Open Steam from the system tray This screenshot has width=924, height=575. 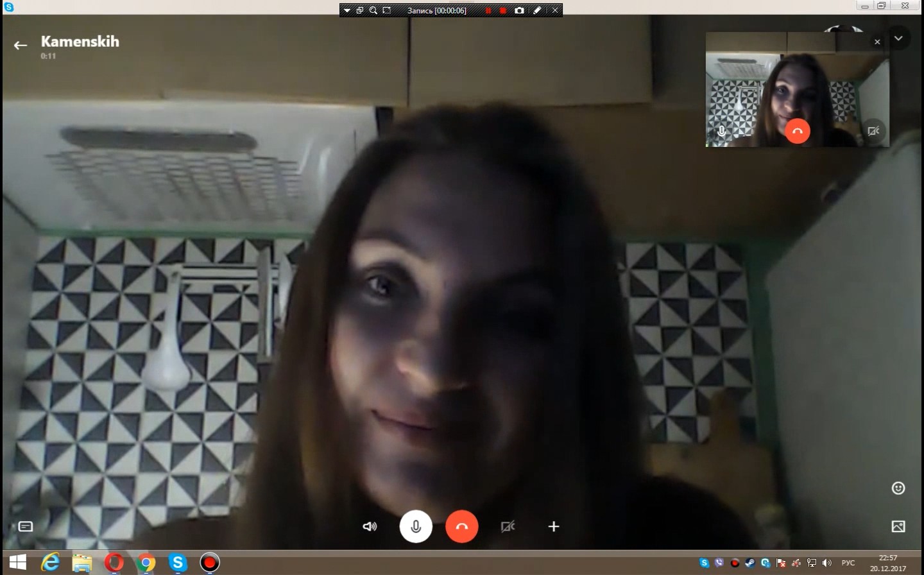point(749,563)
